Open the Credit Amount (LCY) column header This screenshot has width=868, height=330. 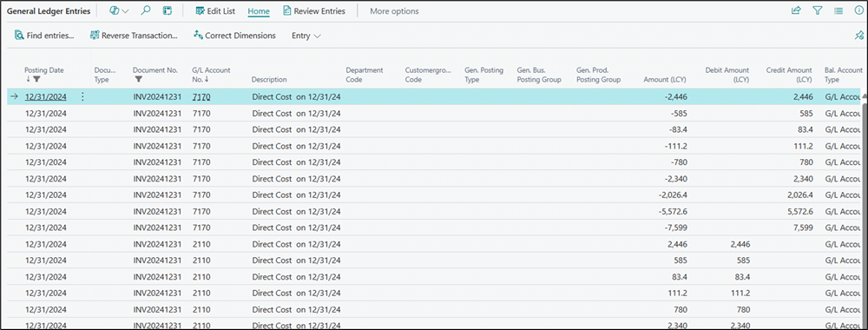[789, 75]
